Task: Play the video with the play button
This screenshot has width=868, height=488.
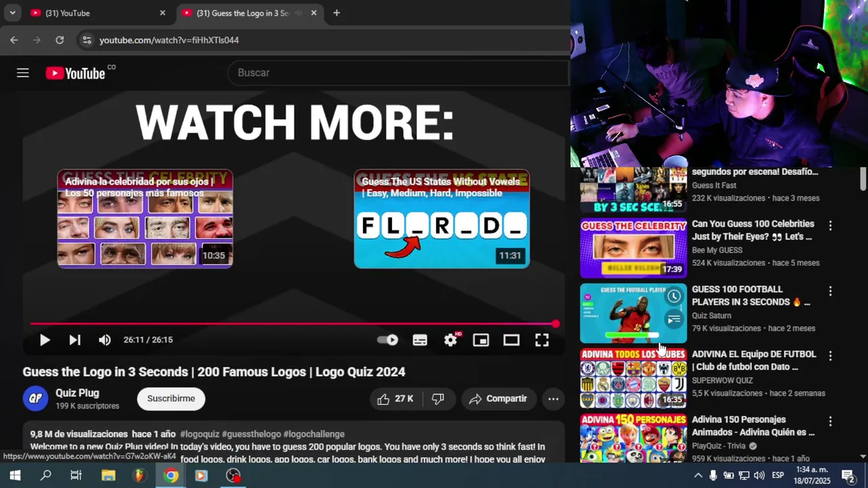Action: (x=45, y=340)
